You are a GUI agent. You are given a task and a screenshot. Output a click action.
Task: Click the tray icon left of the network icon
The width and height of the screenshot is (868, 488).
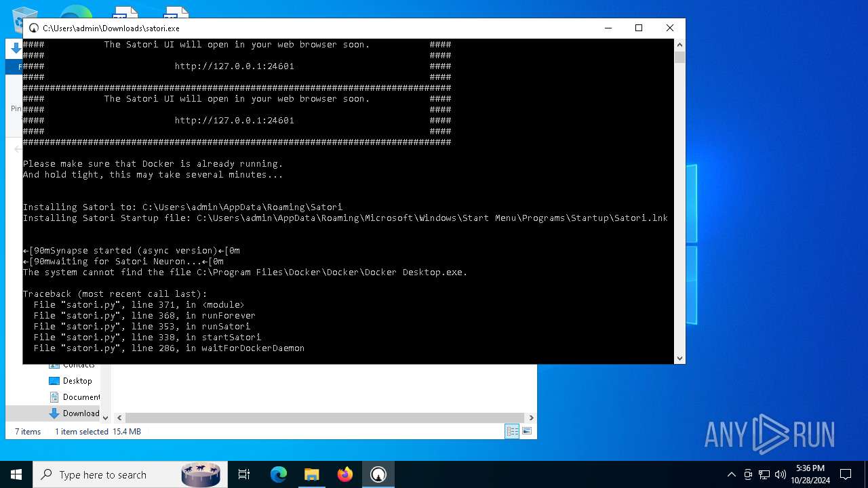point(748,475)
